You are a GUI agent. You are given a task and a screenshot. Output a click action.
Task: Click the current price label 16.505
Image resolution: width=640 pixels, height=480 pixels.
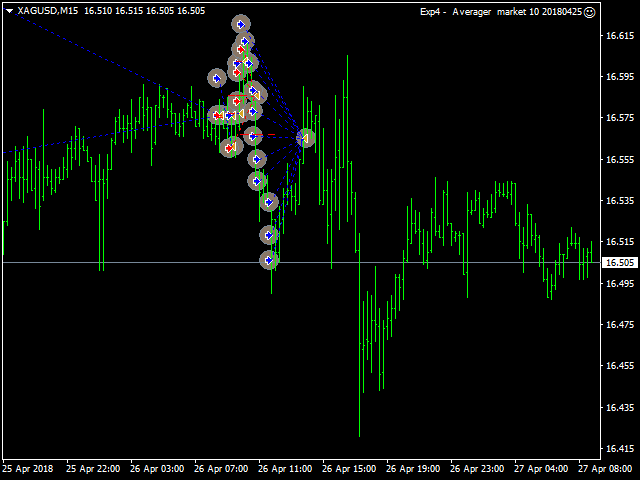620,262
